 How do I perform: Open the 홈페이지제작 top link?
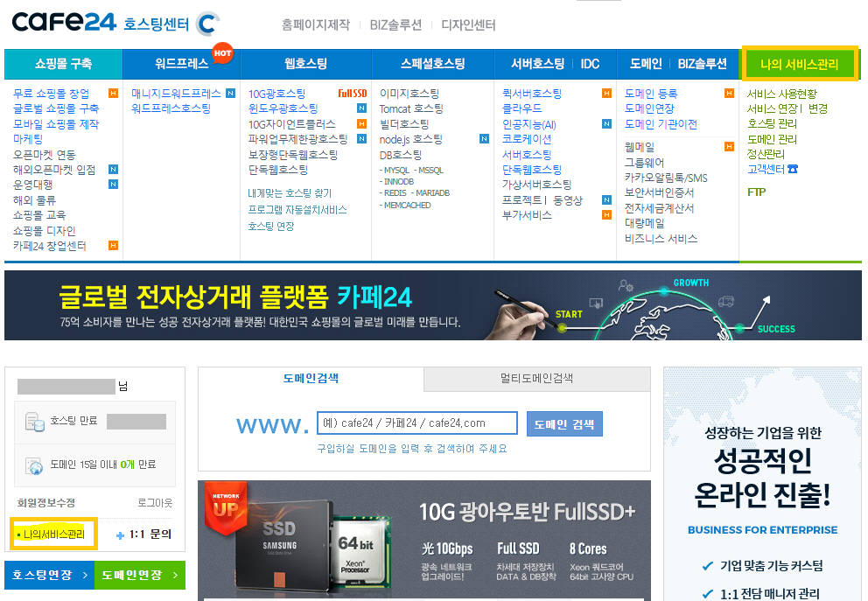point(316,24)
